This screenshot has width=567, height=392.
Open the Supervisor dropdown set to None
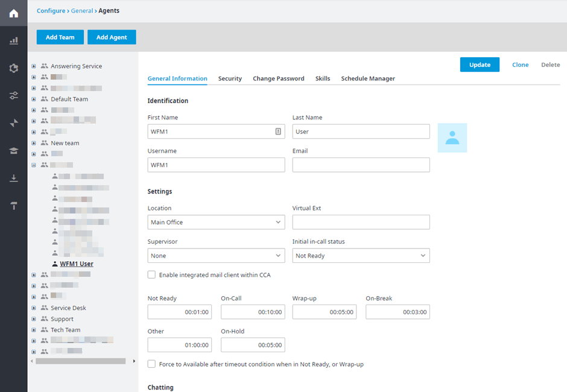coord(216,255)
